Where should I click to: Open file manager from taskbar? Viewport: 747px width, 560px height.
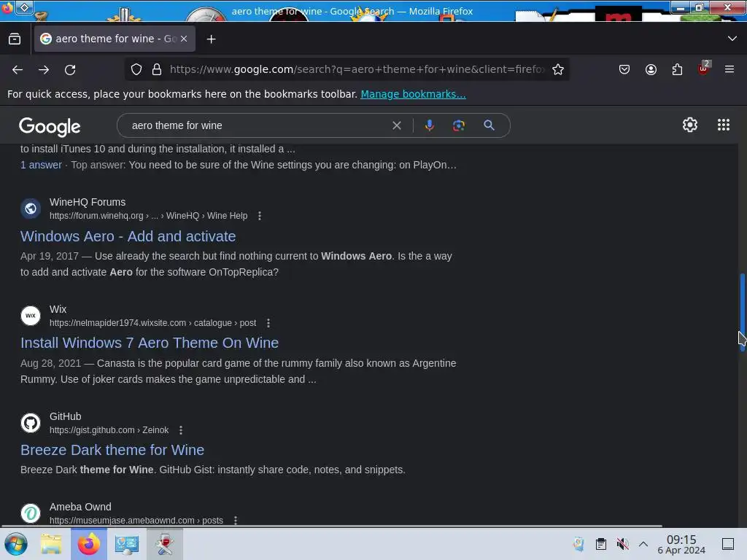point(51,544)
